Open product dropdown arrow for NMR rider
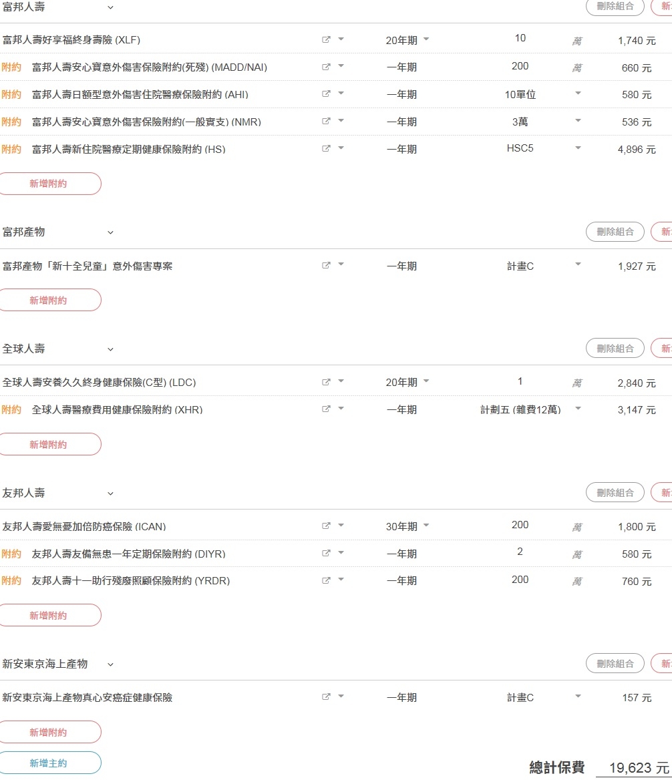This screenshot has height=784, width=672. tap(341, 120)
